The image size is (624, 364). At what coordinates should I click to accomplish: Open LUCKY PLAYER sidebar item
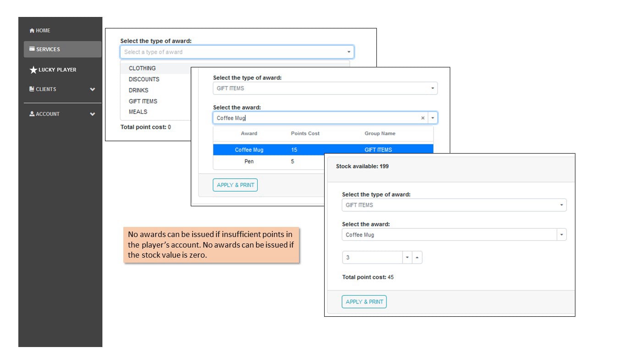53,70
